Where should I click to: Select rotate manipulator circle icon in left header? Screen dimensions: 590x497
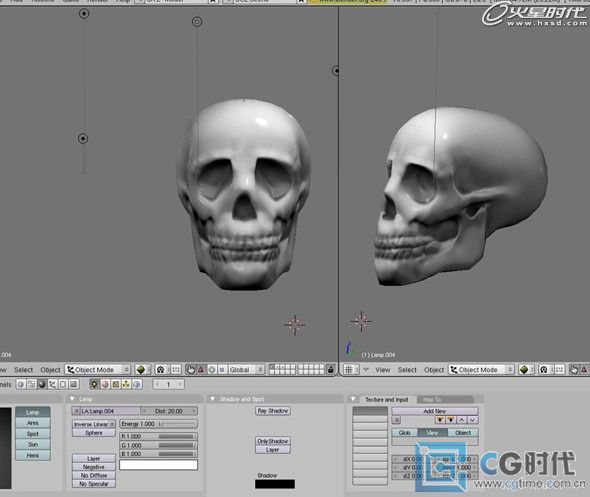click(212, 370)
